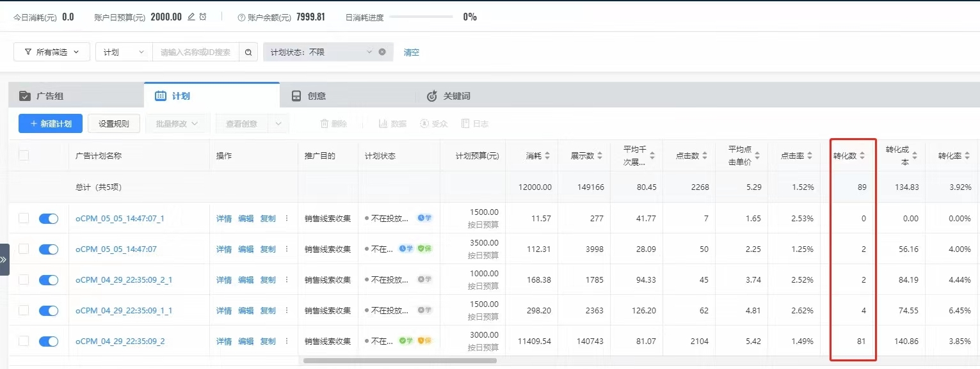The image size is (980, 369).
Task: Click the 新建计划 button
Action: tap(51, 123)
